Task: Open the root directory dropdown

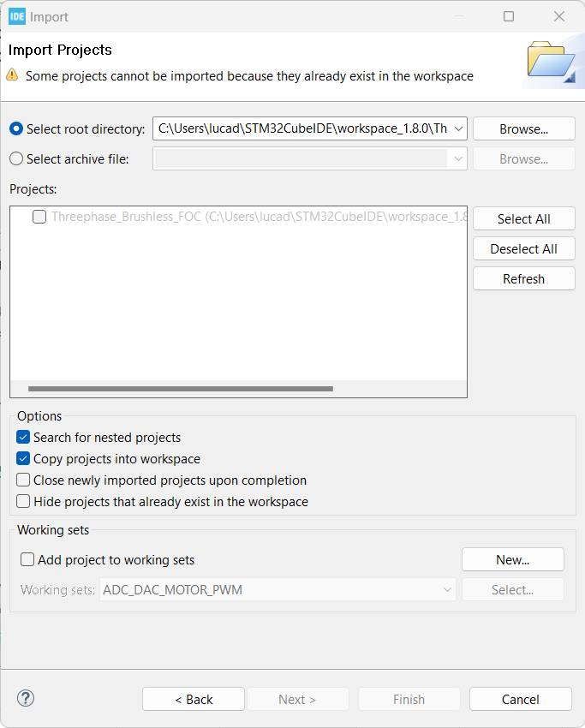Action: 458,128
